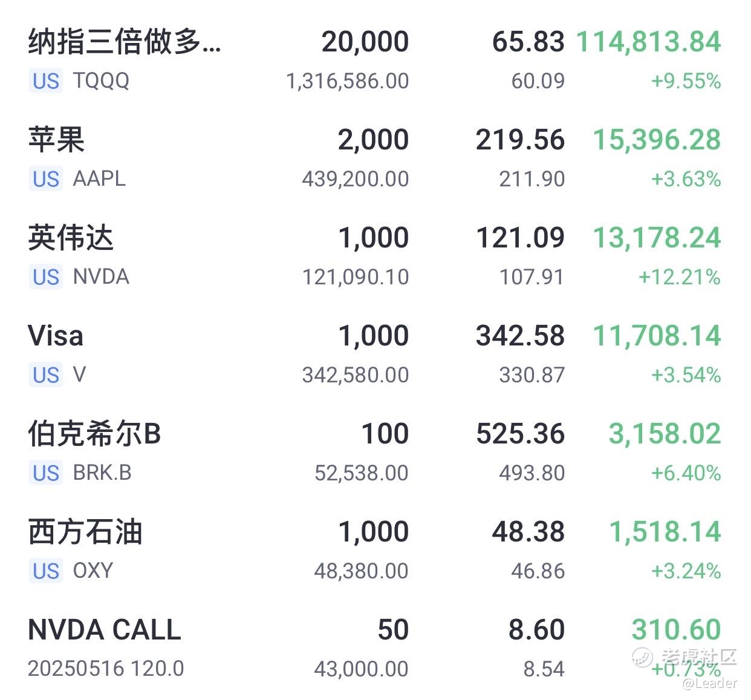
Task: Click the US market badge beside BRK.B
Action: (46, 473)
